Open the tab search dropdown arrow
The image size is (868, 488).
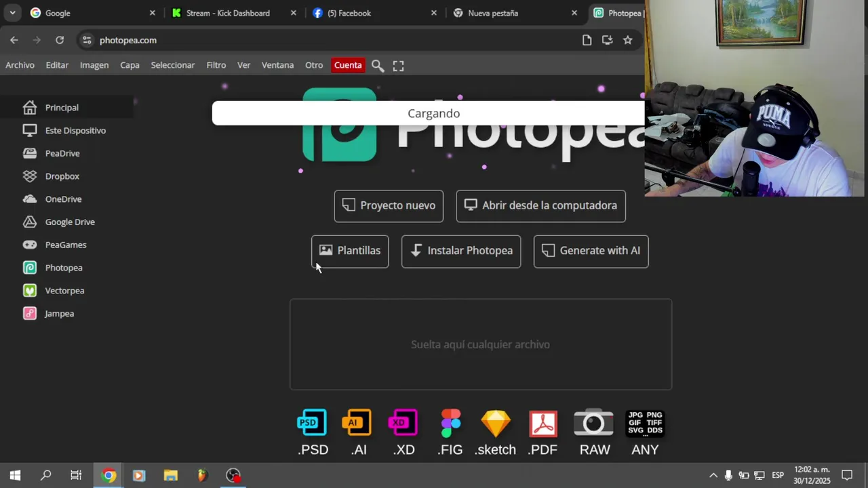click(x=12, y=13)
